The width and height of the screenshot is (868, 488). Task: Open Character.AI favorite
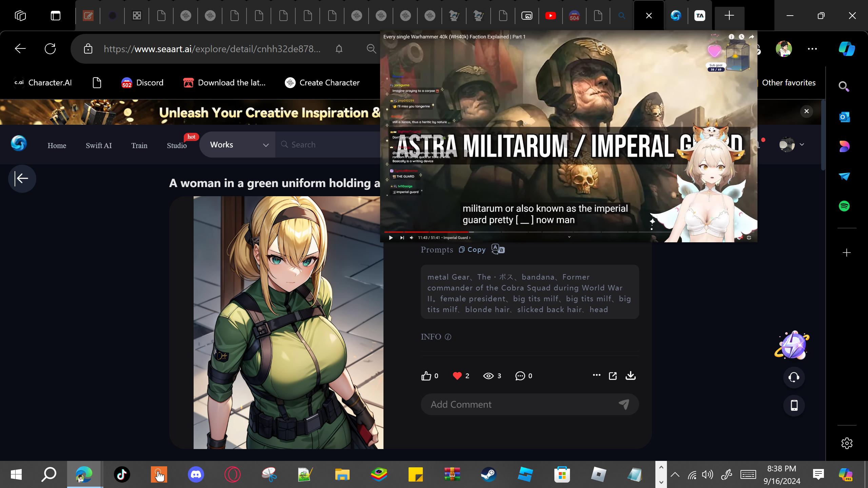[43, 83]
